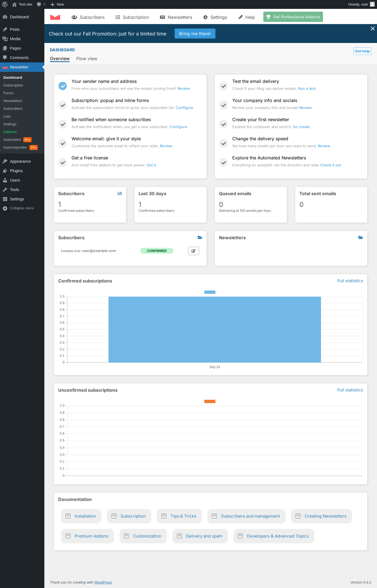Dismiss the Fall Promotion banner
This screenshot has width=377, height=588.
coord(373,29)
